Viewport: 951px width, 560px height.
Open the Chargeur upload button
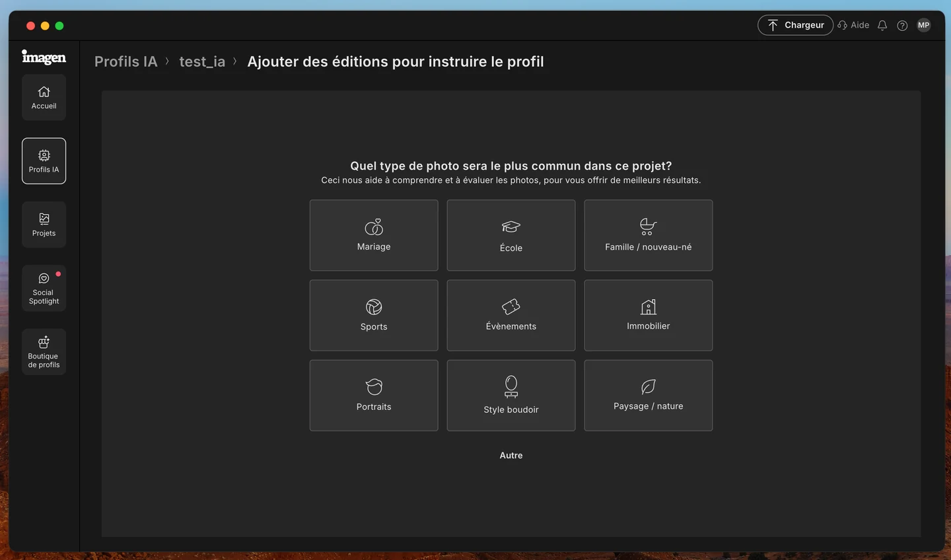[795, 25]
